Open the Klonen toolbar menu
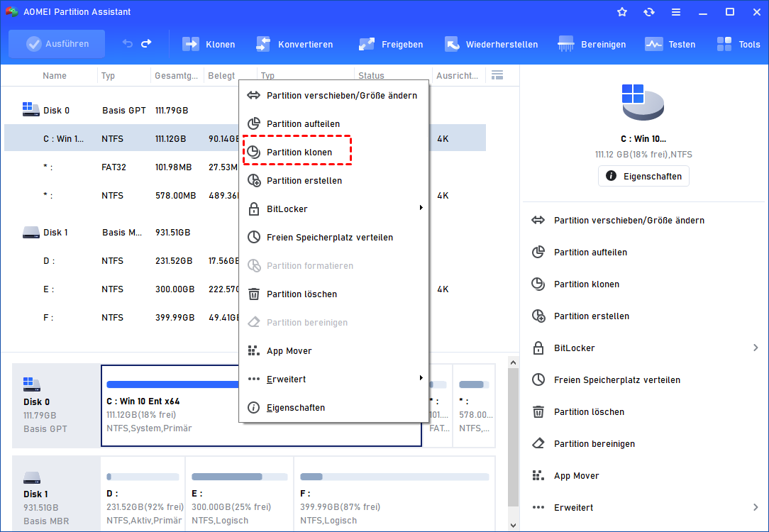The width and height of the screenshot is (769, 532). click(209, 44)
